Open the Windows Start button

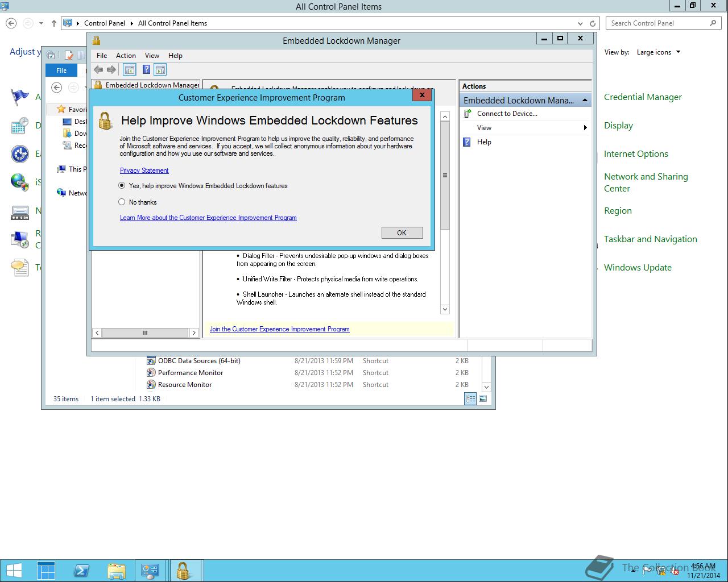click(x=14, y=571)
